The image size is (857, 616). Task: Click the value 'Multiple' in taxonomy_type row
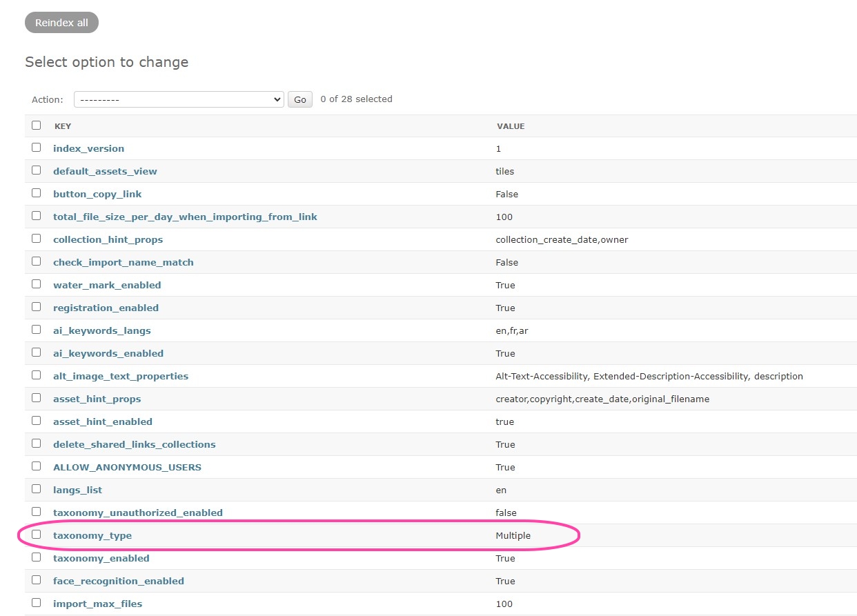(x=513, y=535)
